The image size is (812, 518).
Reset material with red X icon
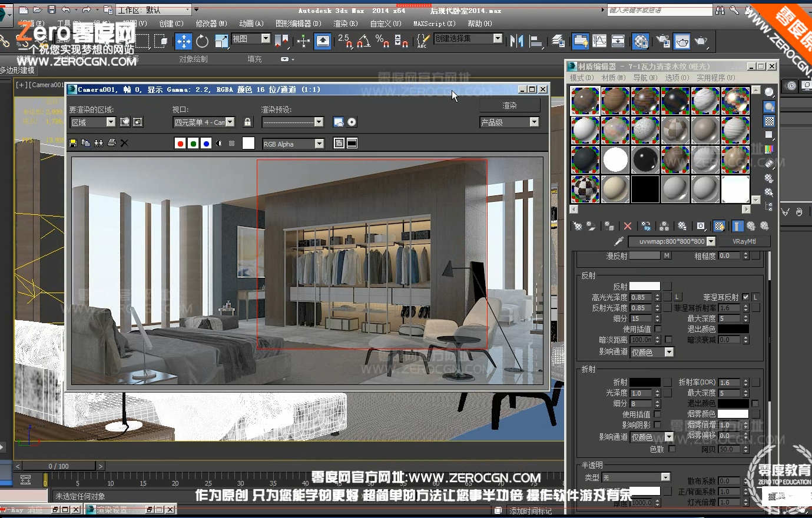tap(628, 226)
